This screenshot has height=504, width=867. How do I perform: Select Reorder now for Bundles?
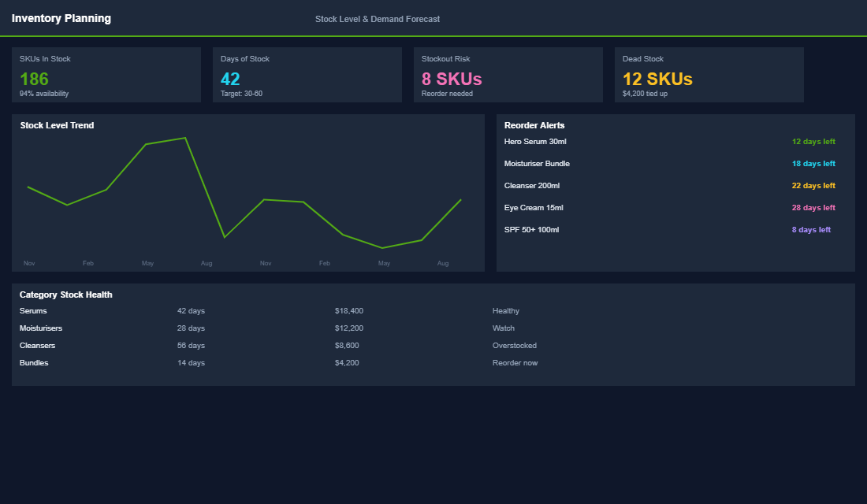coord(516,363)
